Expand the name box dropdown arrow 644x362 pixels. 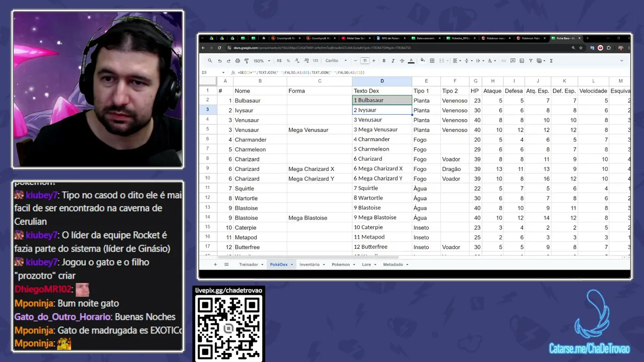[x=223, y=73]
